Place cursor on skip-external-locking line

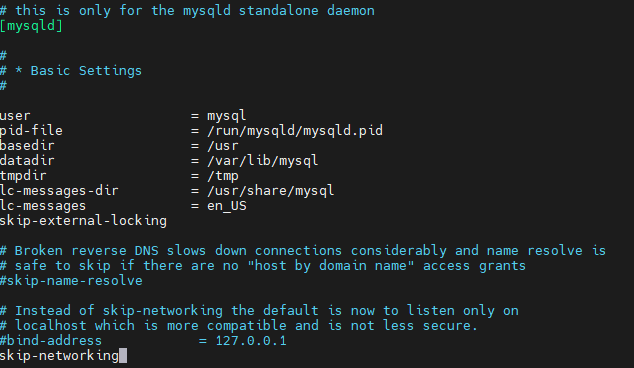point(83,221)
